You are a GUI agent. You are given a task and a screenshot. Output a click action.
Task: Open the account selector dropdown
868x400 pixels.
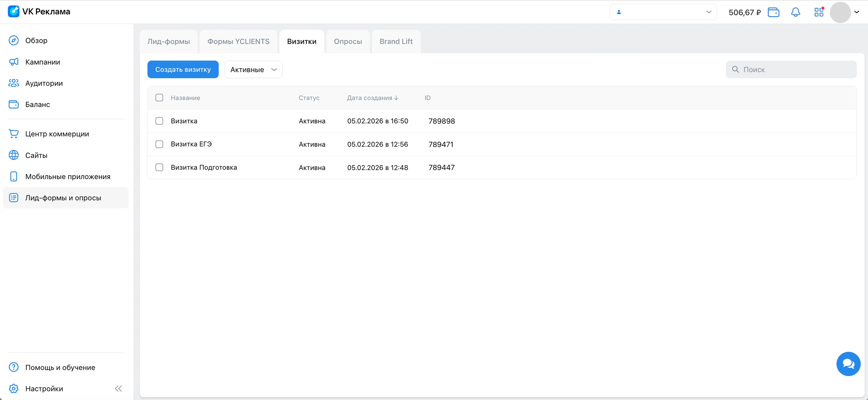(x=663, y=12)
